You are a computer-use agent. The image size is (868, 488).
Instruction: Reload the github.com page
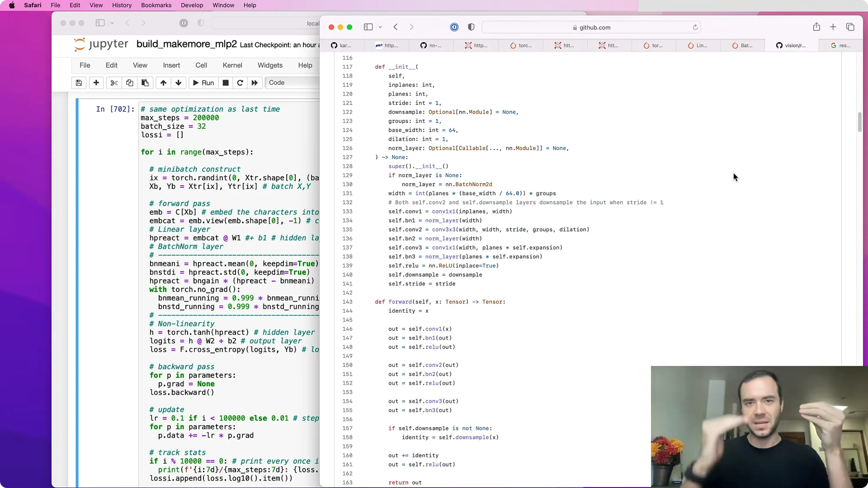click(695, 27)
